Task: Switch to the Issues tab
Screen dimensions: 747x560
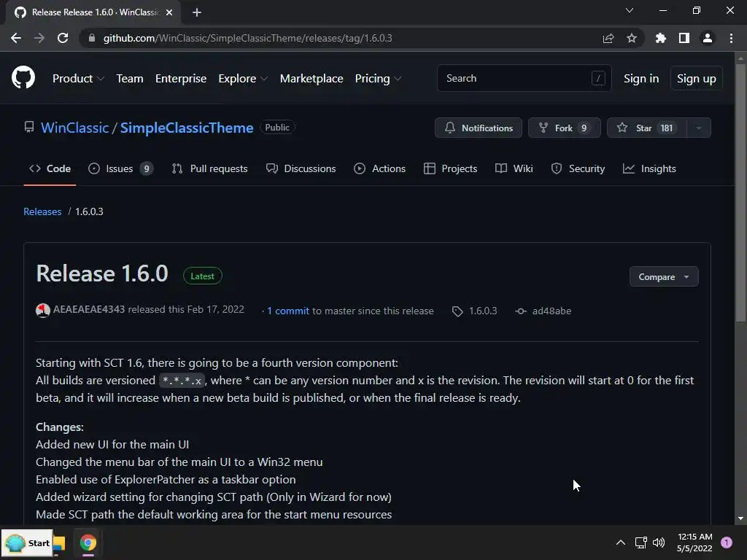Action: click(120, 168)
